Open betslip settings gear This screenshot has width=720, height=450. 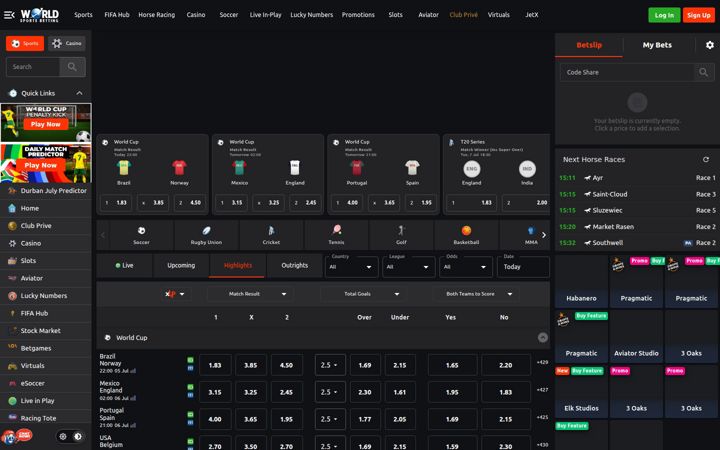[709, 45]
